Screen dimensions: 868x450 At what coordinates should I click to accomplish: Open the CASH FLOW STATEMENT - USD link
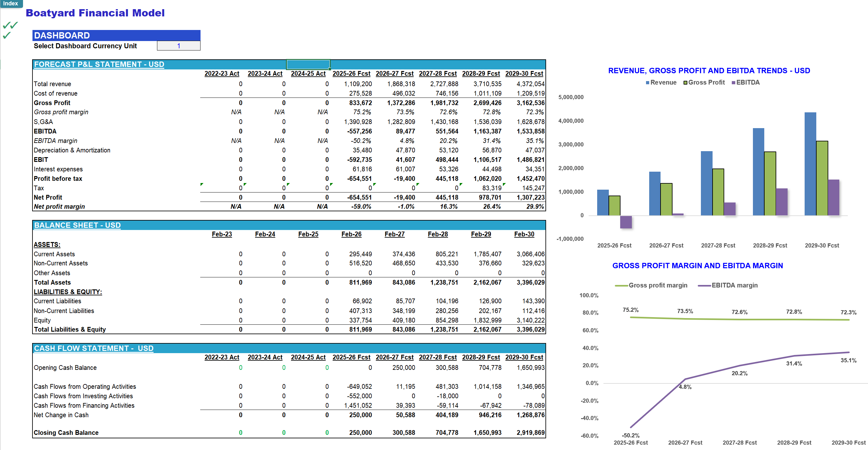pyautogui.click(x=94, y=348)
